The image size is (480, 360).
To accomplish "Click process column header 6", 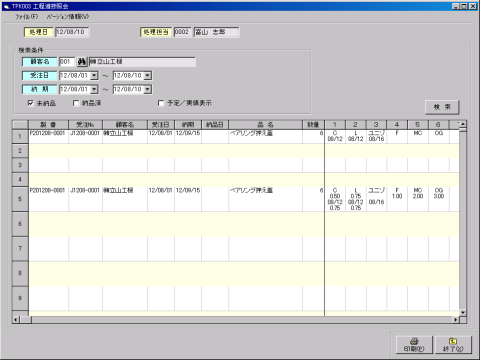I will point(438,125).
